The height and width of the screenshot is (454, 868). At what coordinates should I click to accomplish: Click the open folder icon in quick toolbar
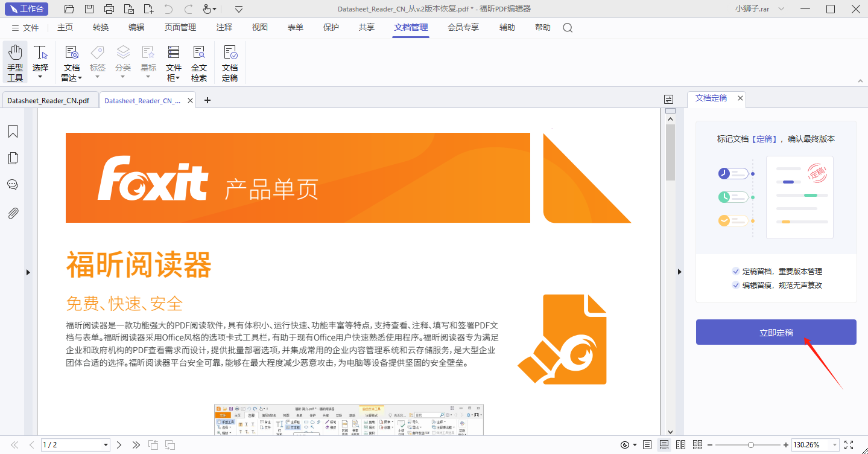tap(69, 9)
